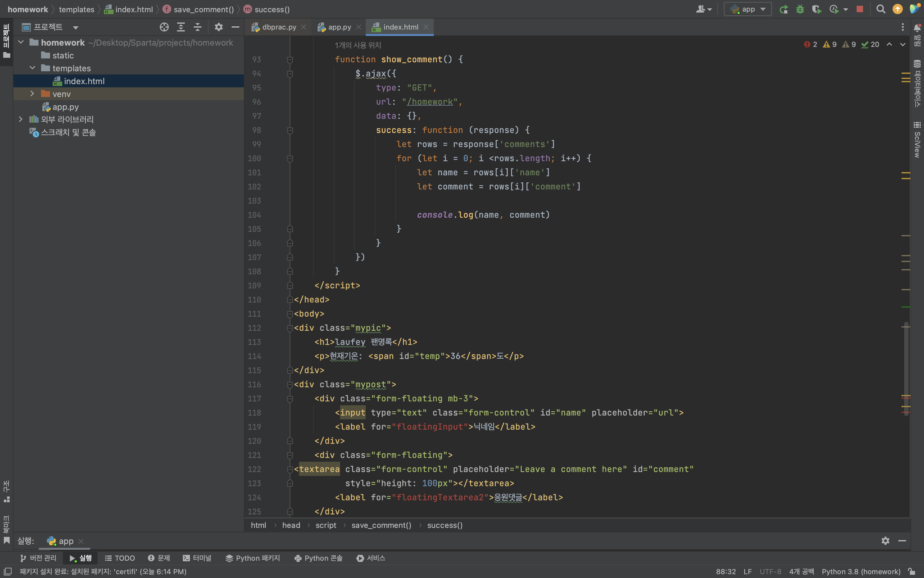Run app with coverage shield icon

pos(816,9)
